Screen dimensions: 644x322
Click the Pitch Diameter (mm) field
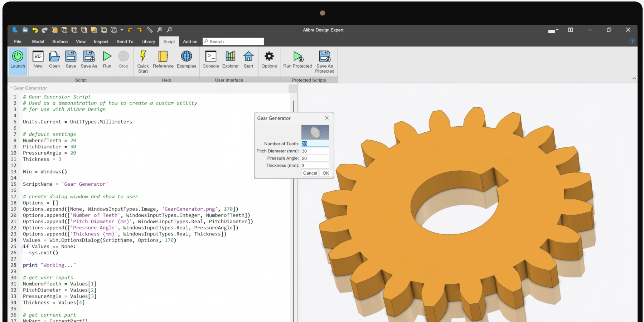pyautogui.click(x=315, y=151)
